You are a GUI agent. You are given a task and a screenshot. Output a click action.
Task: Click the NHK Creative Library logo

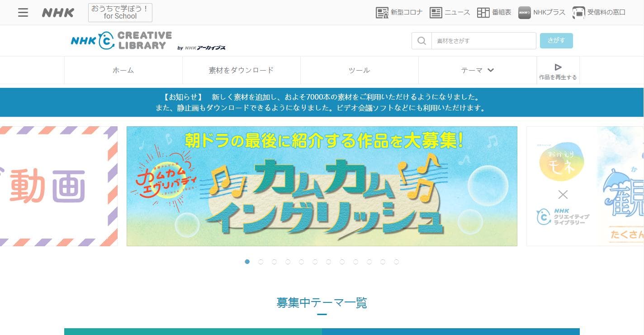click(x=121, y=40)
